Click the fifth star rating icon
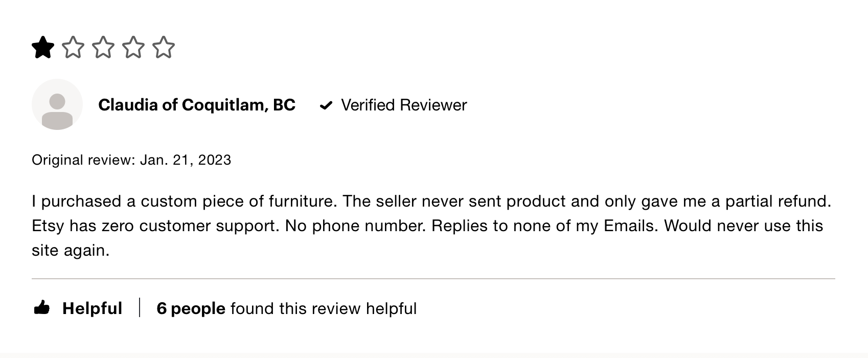The image size is (868, 358). [164, 48]
